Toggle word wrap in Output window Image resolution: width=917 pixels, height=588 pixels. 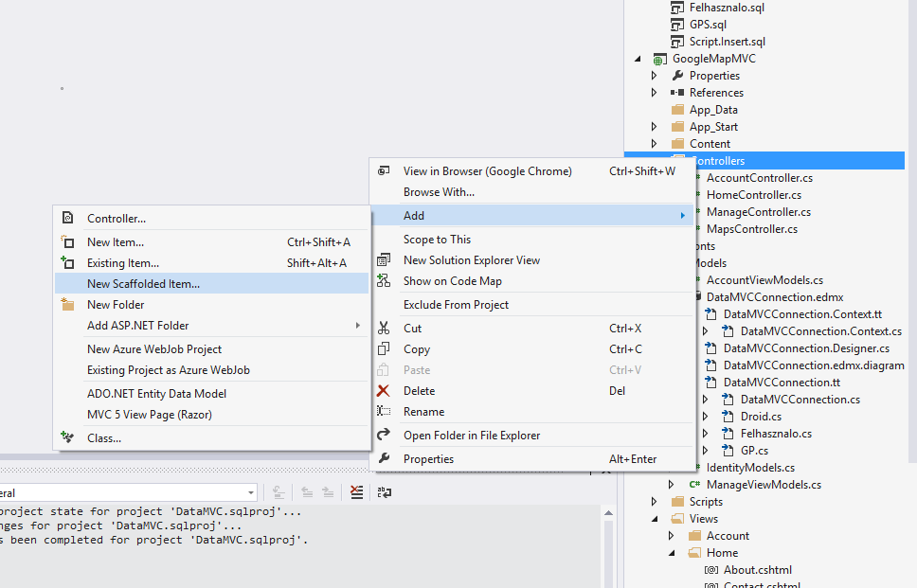coord(385,492)
